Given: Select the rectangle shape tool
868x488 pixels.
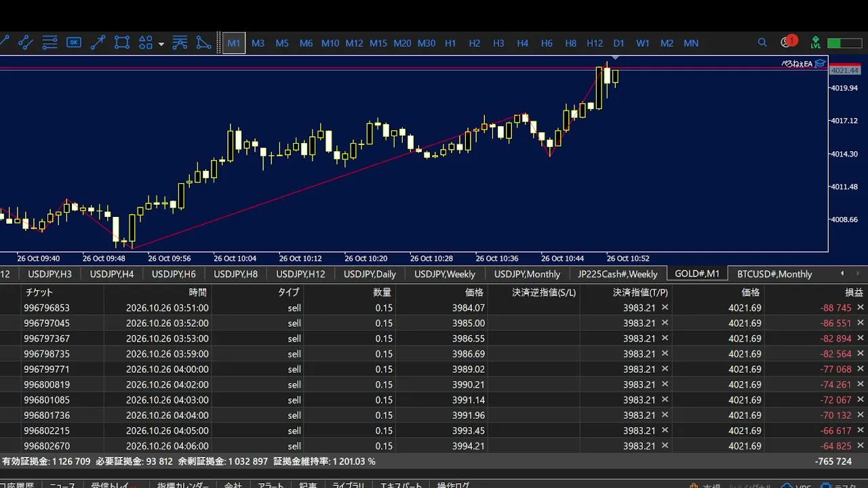Looking at the screenshot, I should coord(122,43).
